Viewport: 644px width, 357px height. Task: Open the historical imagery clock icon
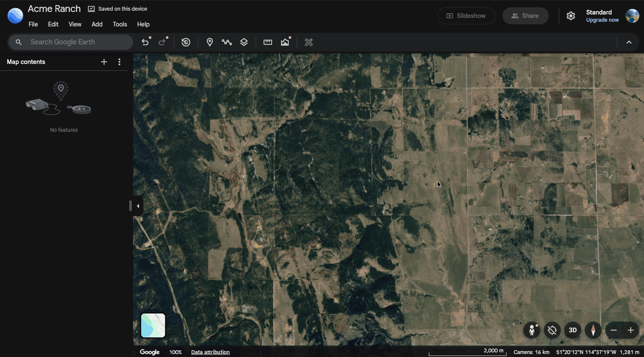click(186, 42)
